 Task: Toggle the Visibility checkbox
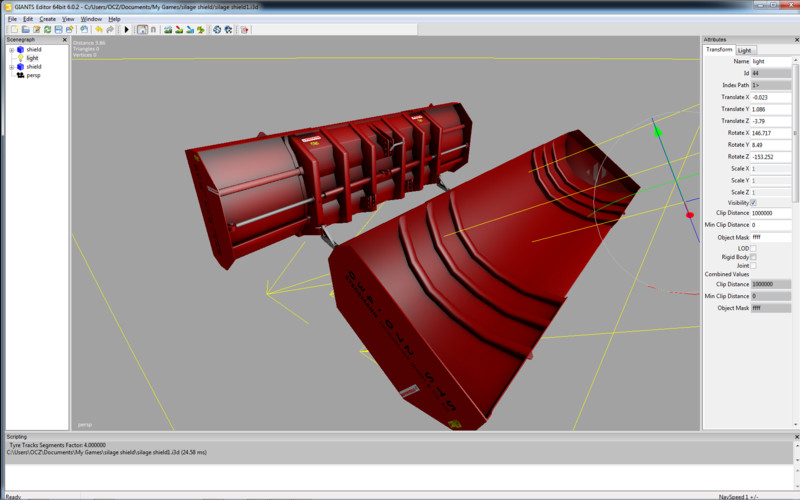754,203
